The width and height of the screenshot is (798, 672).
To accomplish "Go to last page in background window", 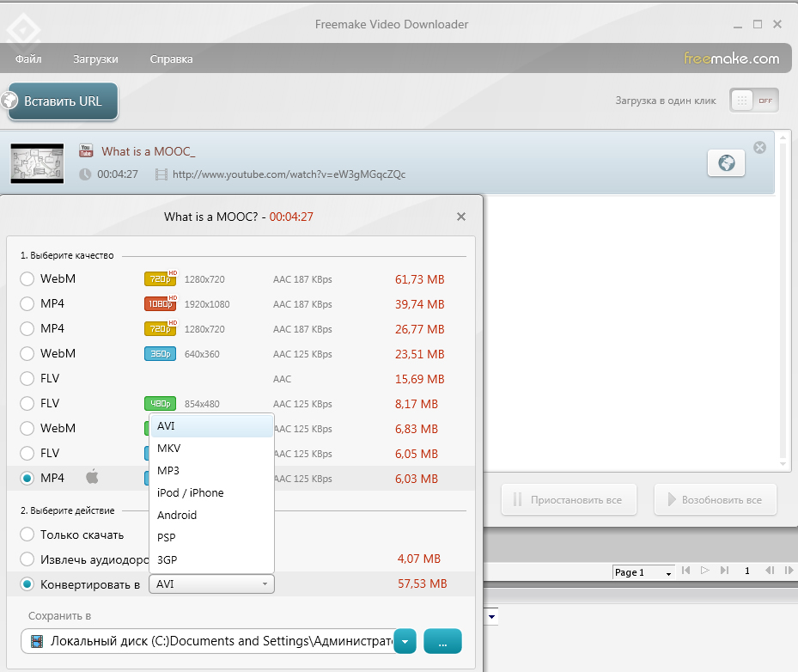I will pyautogui.click(x=724, y=571).
